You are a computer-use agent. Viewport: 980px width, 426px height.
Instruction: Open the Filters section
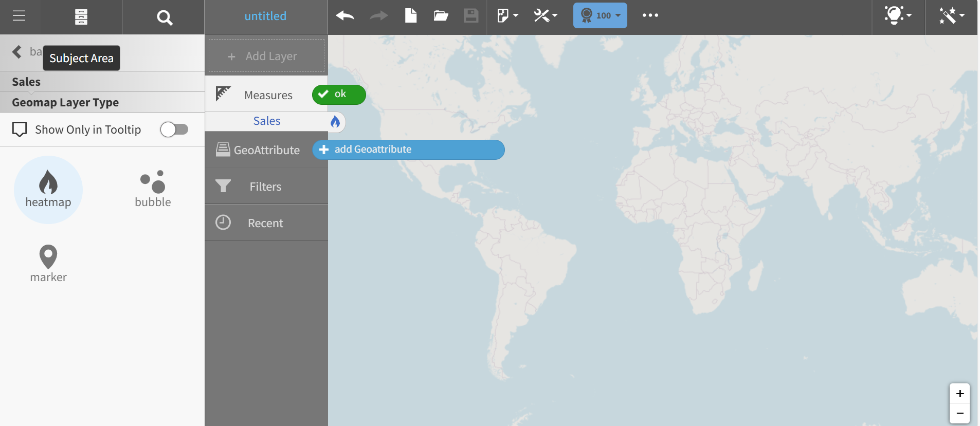pyautogui.click(x=266, y=187)
